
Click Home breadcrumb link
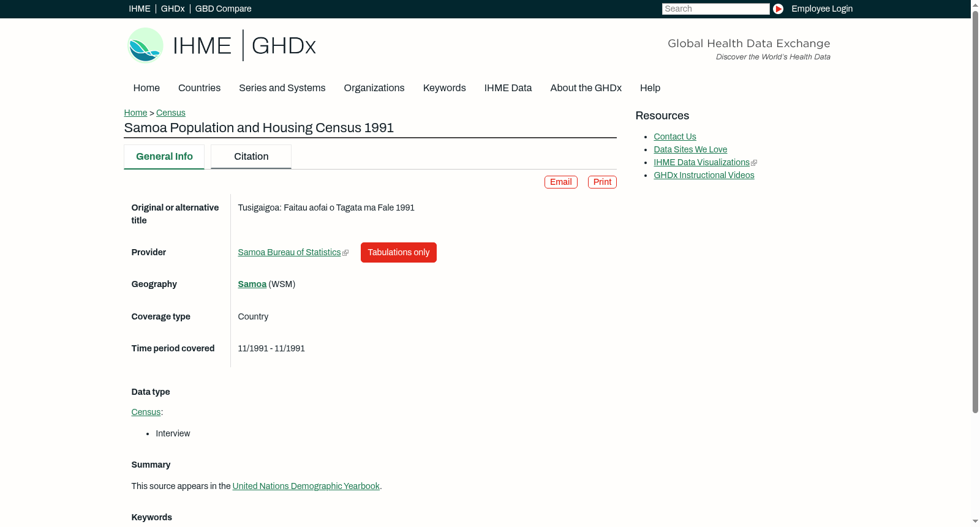click(135, 113)
